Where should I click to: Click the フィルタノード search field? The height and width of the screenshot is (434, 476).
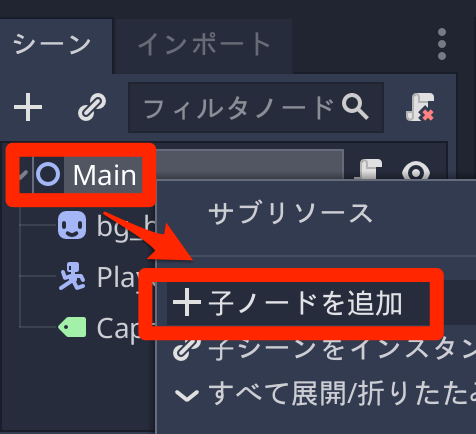click(256, 107)
